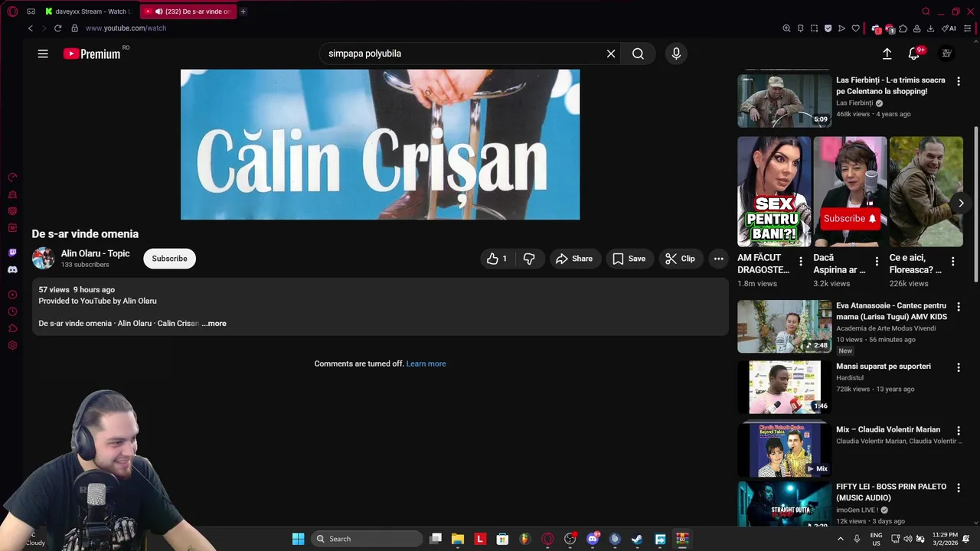
Task: Open options for FIFTY LEI - BOSS PRIN PALETO
Action: (958, 487)
